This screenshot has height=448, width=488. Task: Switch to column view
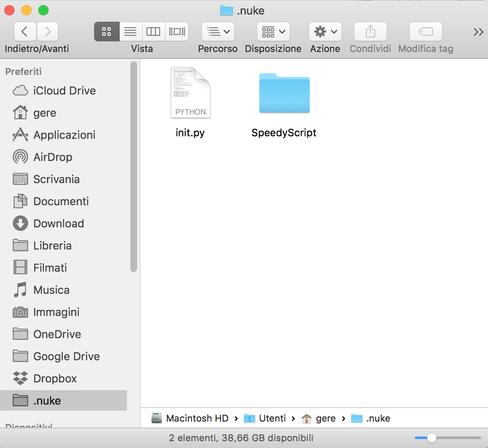coord(153,32)
